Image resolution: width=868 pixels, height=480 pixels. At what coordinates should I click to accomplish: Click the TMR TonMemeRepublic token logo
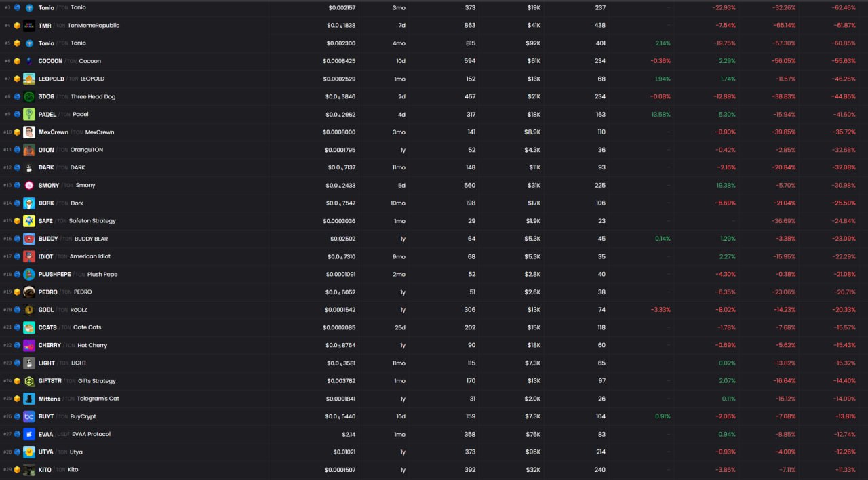(x=29, y=26)
